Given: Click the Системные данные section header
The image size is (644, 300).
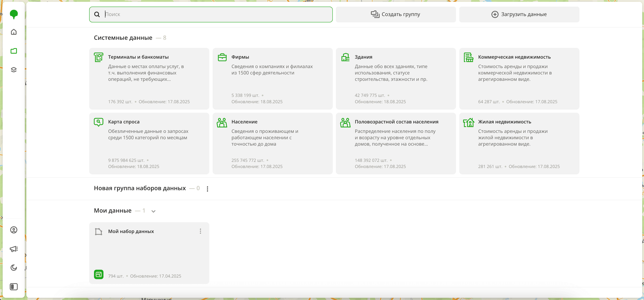Looking at the screenshot, I should [x=123, y=38].
